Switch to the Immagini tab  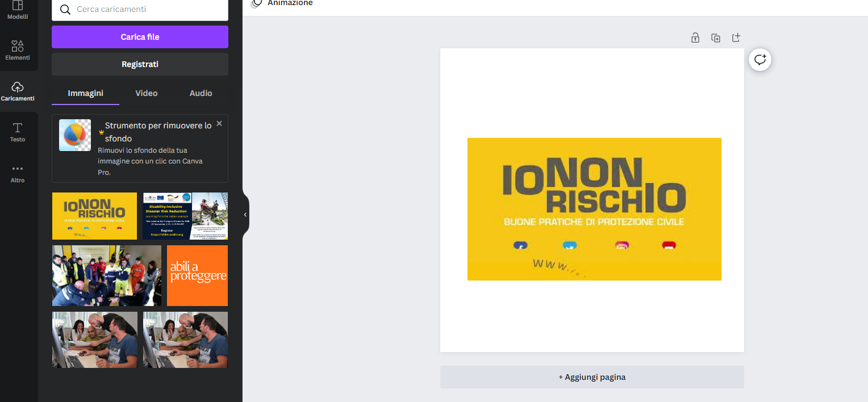click(x=85, y=93)
